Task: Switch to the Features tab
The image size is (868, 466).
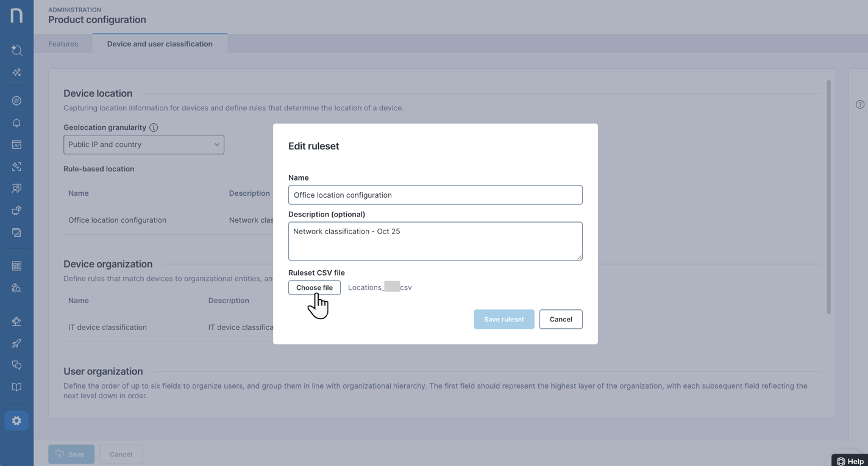Action: pyautogui.click(x=63, y=44)
